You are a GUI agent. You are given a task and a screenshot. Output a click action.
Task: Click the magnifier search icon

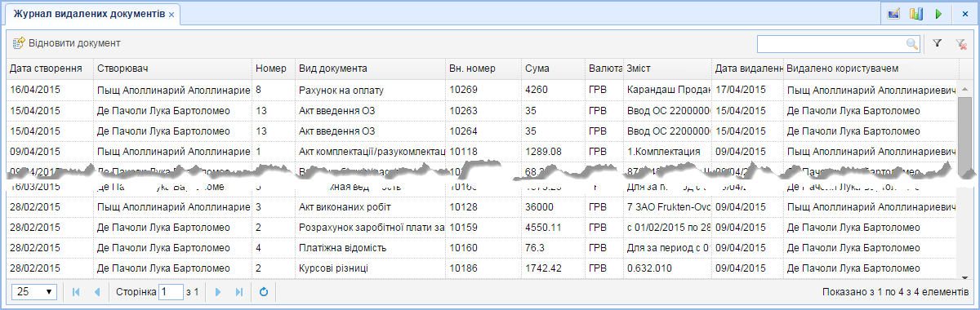click(911, 43)
